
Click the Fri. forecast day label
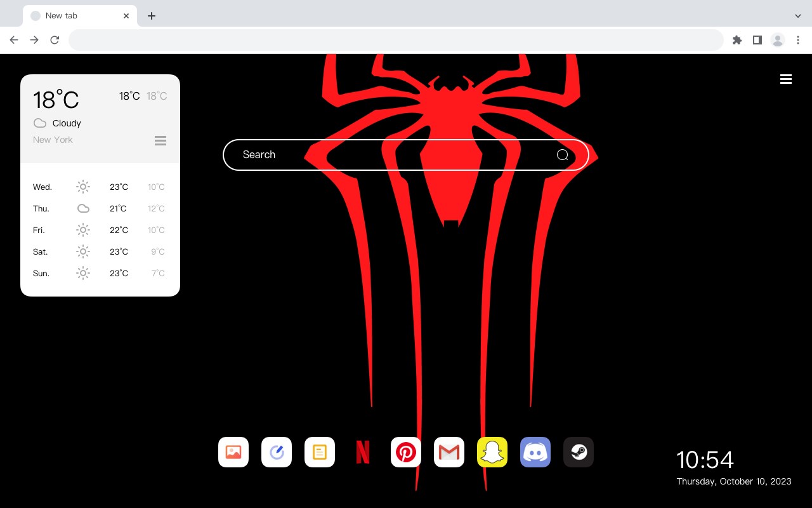[39, 230]
